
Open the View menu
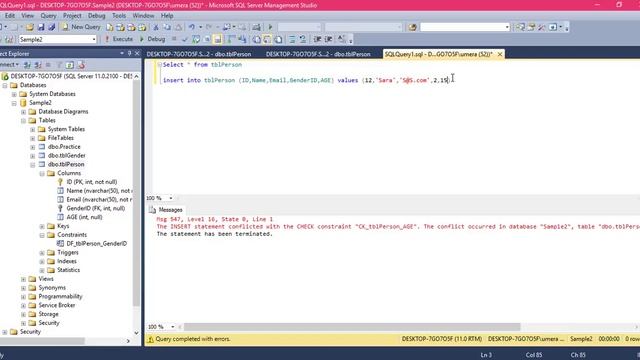pos(27,16)
